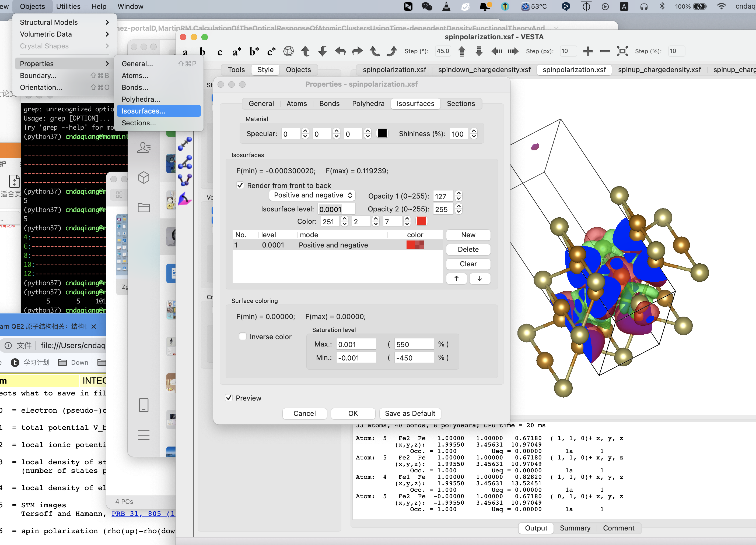This screenshot has height=545, width=756.
Task: Click the view along c axis icon
Action: point(220,52)
